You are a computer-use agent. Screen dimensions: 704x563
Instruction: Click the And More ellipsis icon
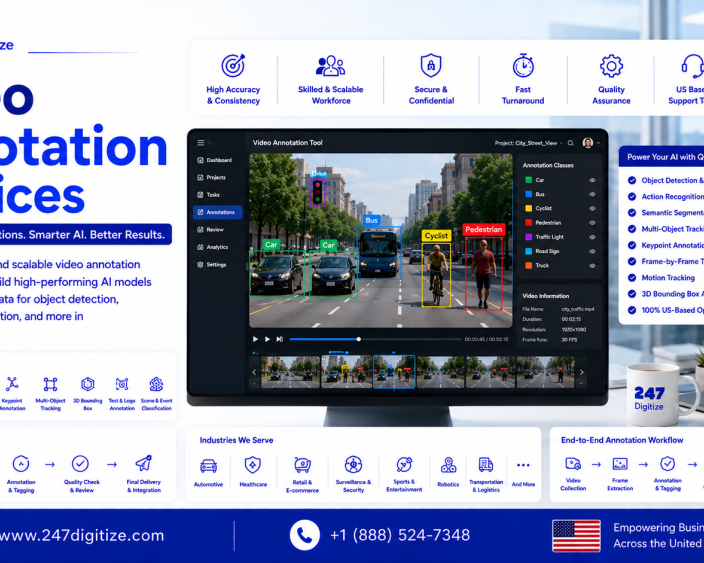[523, 466]
